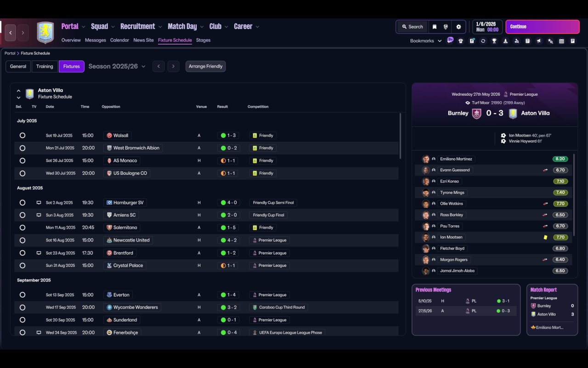
Task: Select the Training schedule tab
Action: [45, 67]
